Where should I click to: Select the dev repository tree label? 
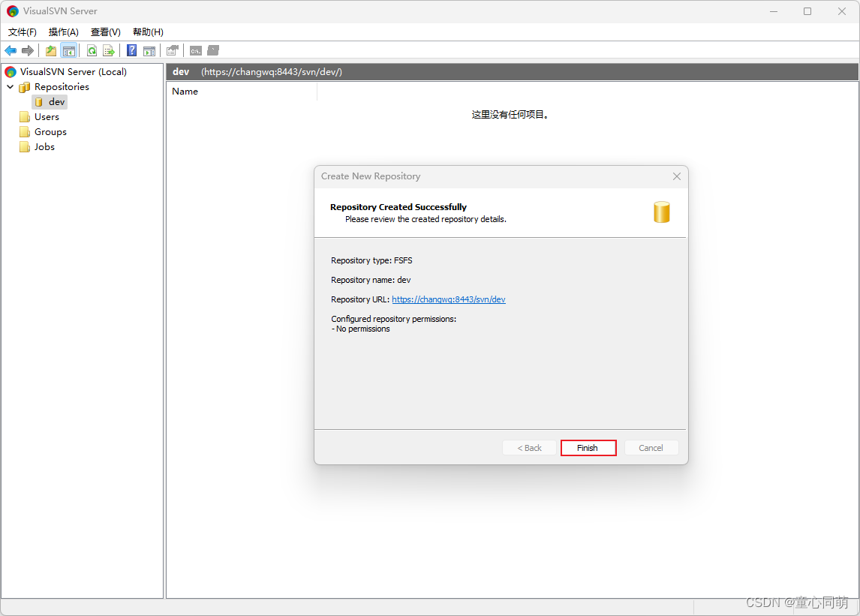coord(57,102)
